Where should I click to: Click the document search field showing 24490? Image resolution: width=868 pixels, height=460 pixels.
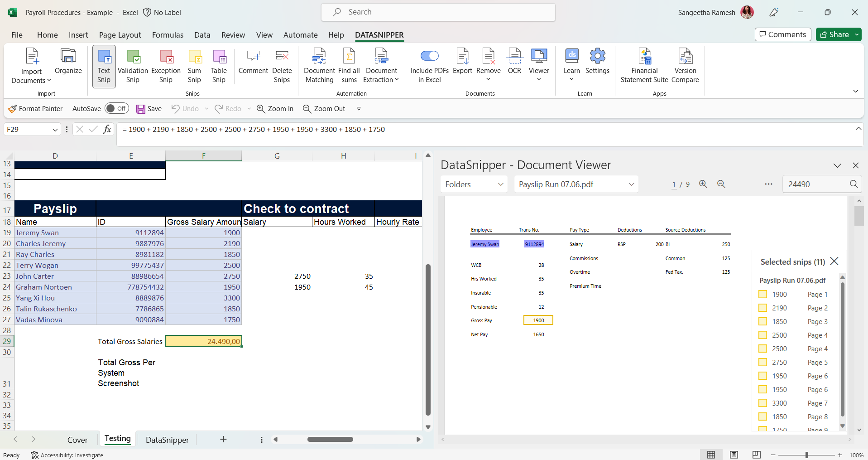(x=815, y=184)
